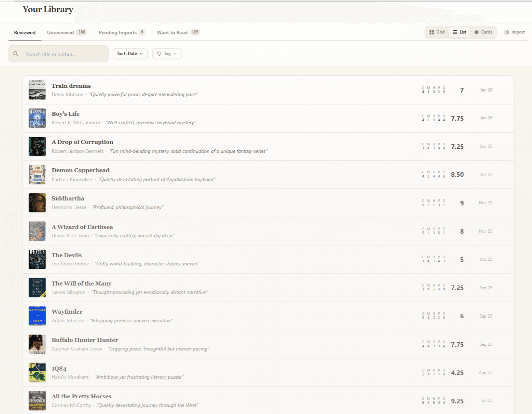Activate the Grid view toggle
Image resolution: width=532 pixels, height=414 pixels.
tap(437, 32)
